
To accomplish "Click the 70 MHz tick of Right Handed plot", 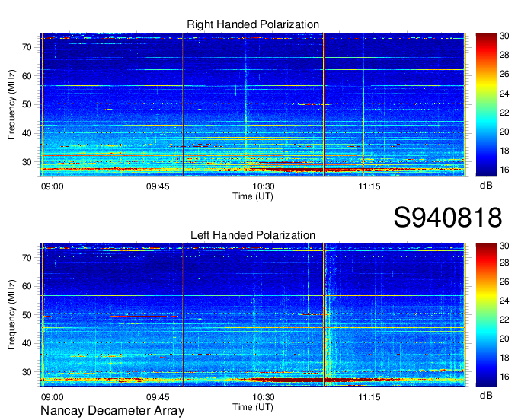I will click(27, 47).
